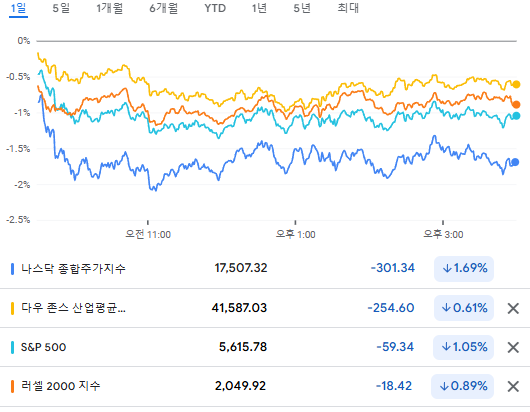Click the 2,049.92 Russell value
The width and height of the screenshot is (530, 412).
pyautogui.click(x=240, y=386)
